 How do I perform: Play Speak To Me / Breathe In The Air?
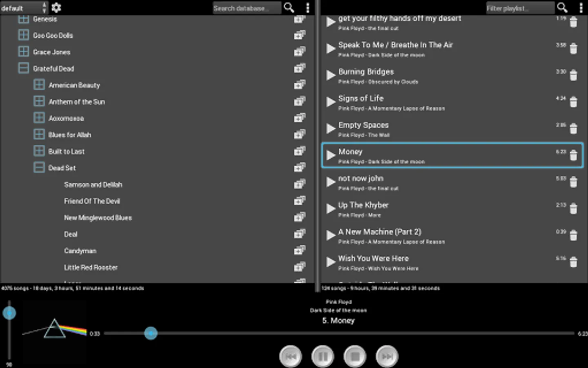331,49
